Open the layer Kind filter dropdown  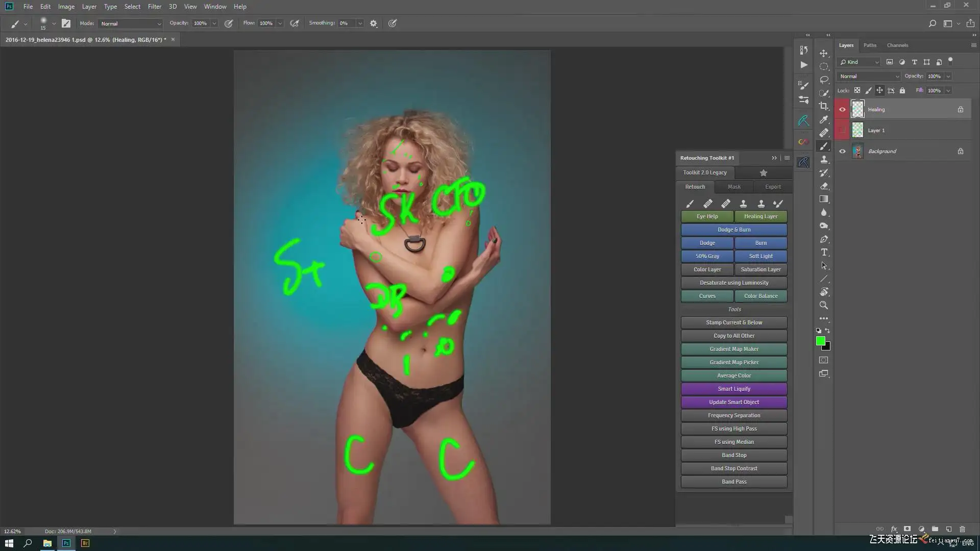[860, 62]
